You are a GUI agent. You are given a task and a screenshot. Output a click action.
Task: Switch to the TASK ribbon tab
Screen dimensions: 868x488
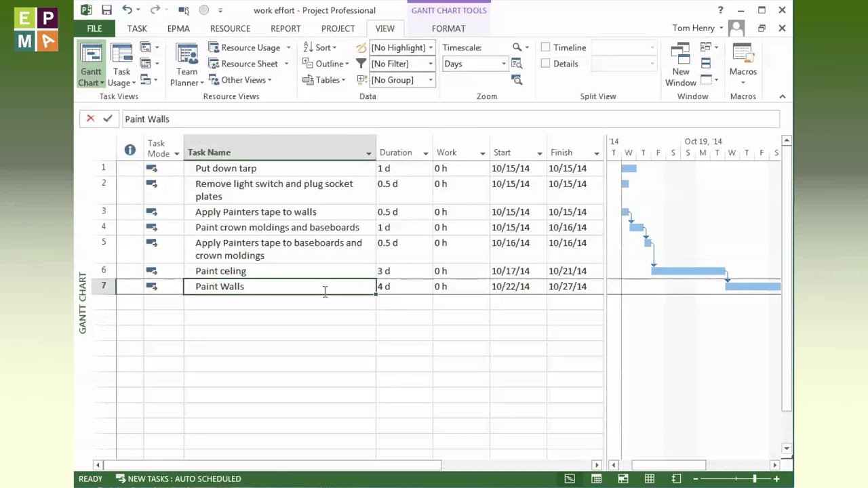[137, 28]
